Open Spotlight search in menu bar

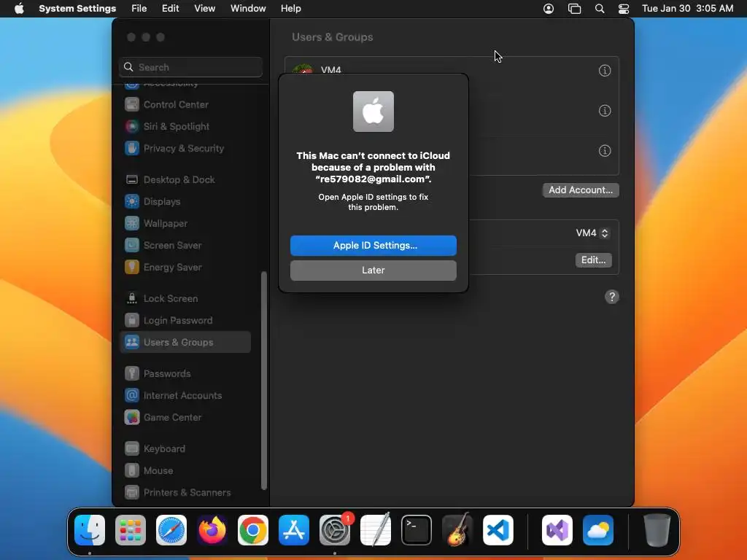[x=600, y=9]
